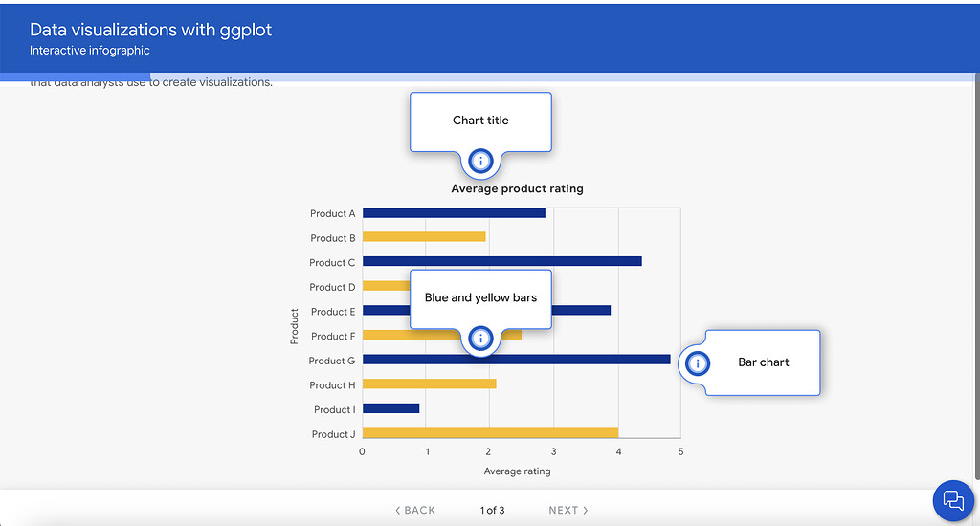Image resolution: width=980 pixels, height=526 pixels.
Task: Click the progress bar under the header
Action: 77,77
